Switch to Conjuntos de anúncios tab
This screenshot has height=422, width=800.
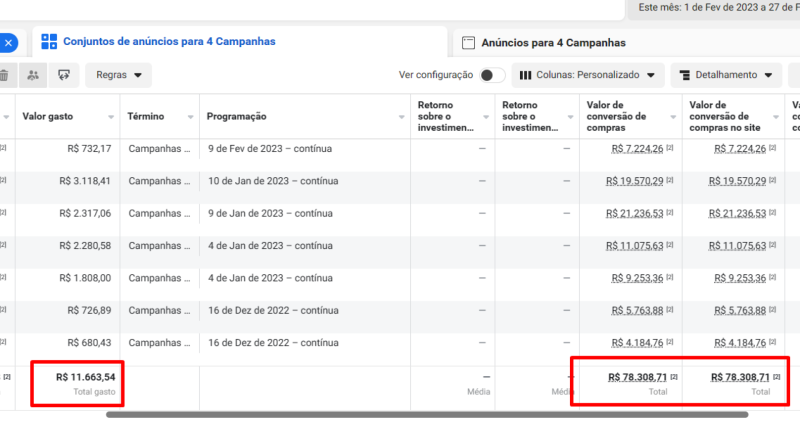coord(169,41)
